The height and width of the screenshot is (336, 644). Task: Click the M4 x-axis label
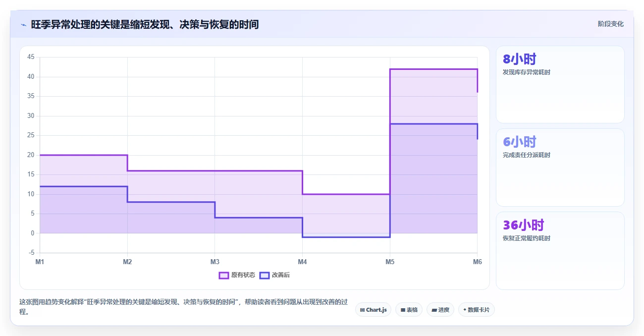pyautogui.click(x=302, y=262)
